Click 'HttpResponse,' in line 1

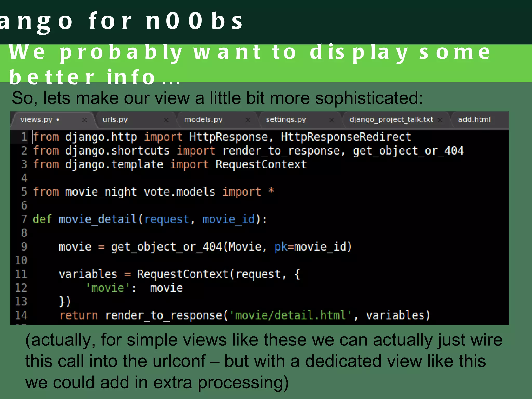231,137
